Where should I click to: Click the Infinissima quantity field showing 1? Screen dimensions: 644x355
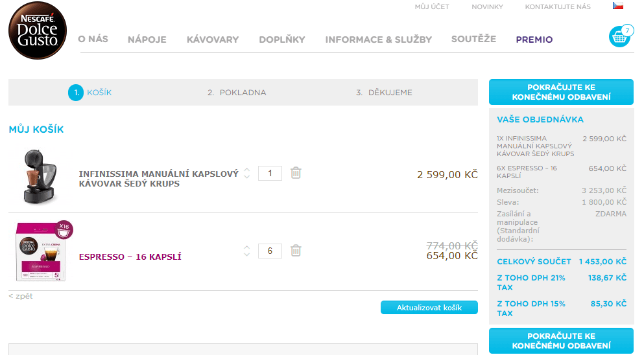coord(270,173)
